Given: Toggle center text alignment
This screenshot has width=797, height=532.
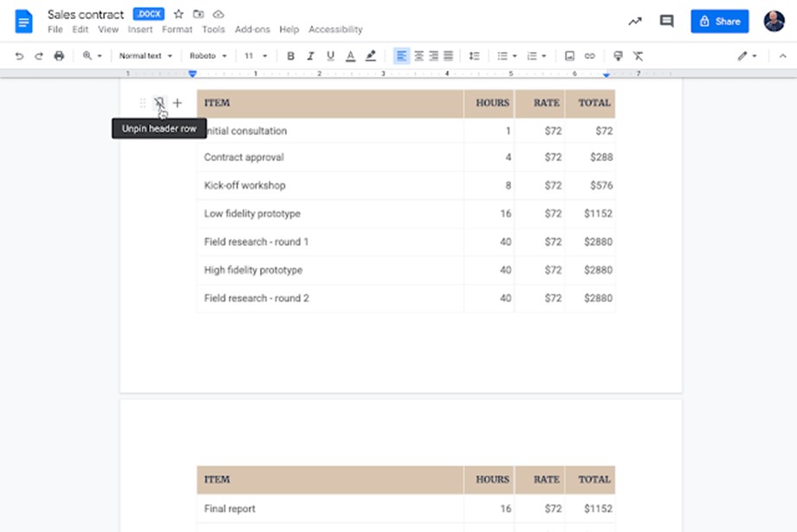Looking at the screenshot, I should (420, 55).
